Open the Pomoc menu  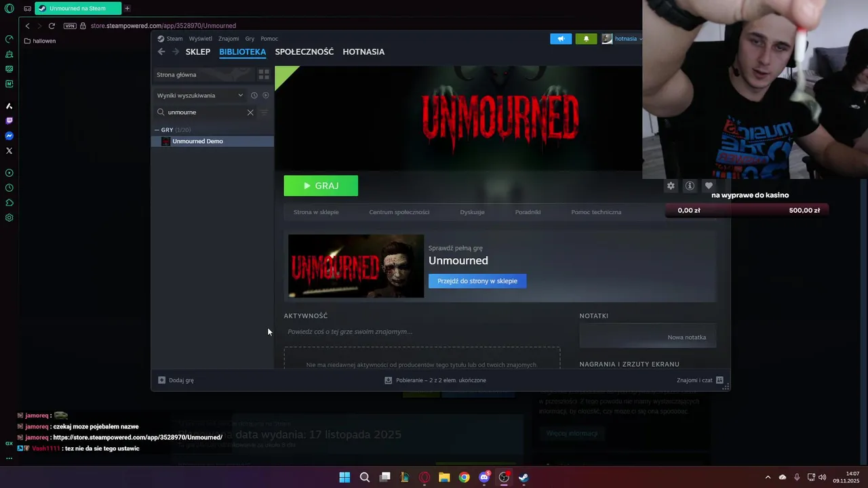pos(269,39)
